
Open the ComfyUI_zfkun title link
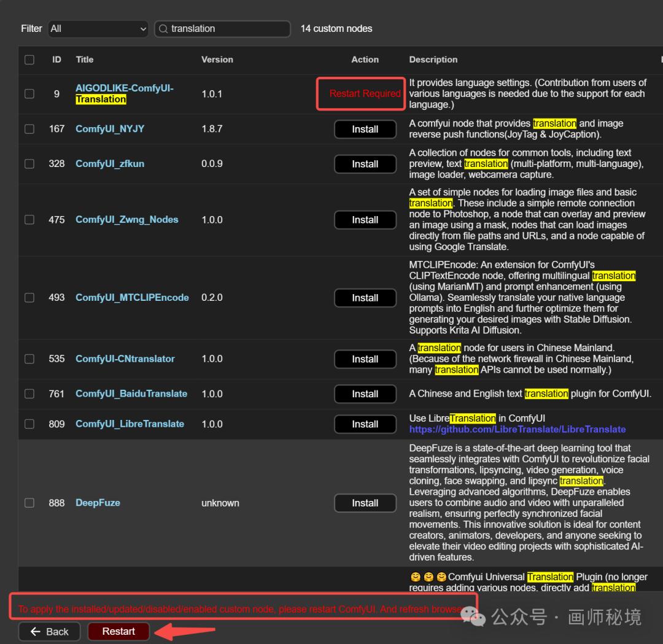(110, 164)
